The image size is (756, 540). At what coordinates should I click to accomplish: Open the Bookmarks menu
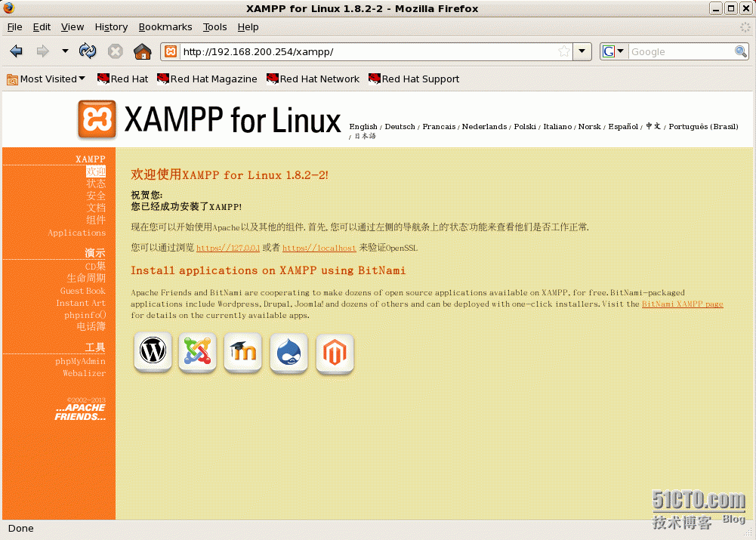[165, 27]
